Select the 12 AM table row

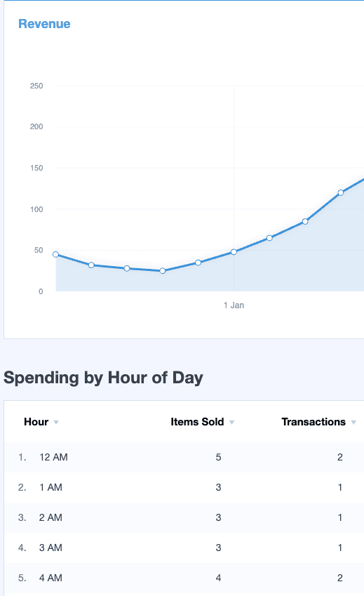[184, 457]
